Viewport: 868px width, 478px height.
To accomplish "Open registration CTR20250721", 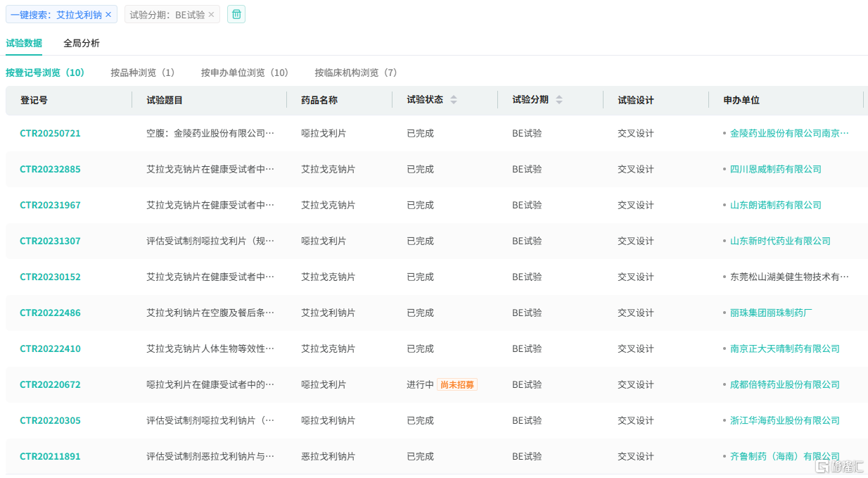I will (50, 133).
